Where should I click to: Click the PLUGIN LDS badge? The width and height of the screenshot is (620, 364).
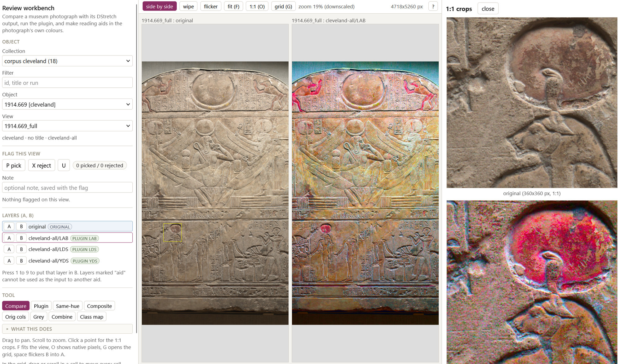pyautogui.click(x=84, y=249)
